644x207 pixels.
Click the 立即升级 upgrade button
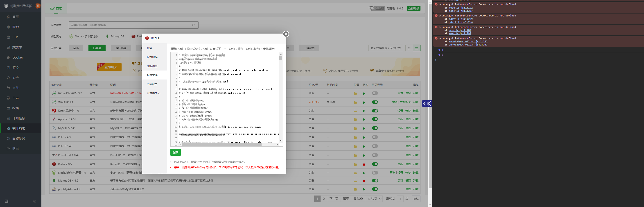(414, 9)
